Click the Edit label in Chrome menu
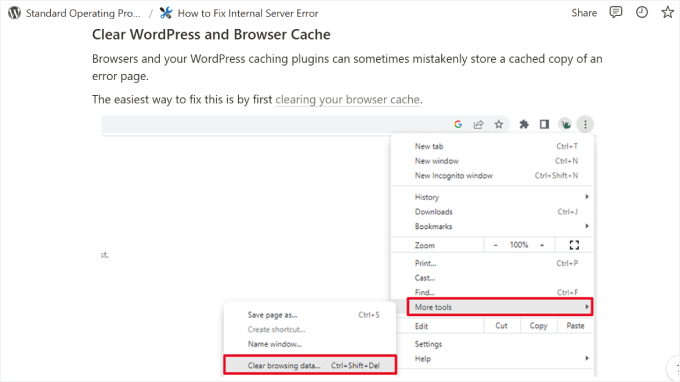The width and height of the screenshot is (680, 382). [x=421, y=326]
